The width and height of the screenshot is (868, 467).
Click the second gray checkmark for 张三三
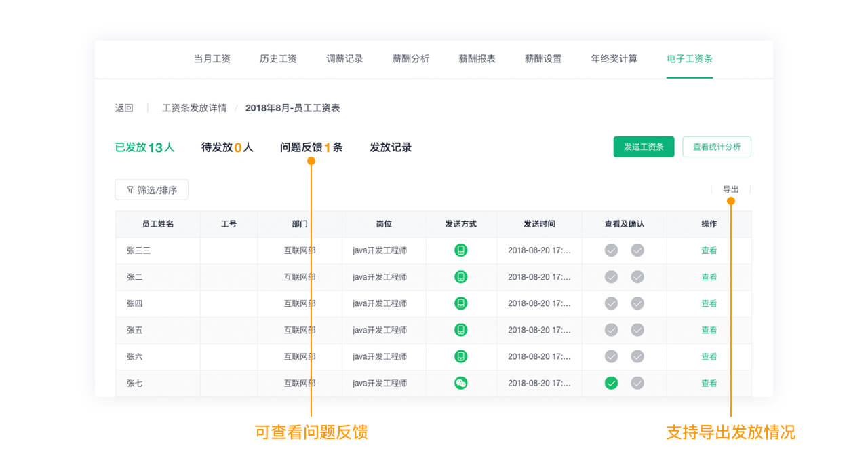point(637,250)
